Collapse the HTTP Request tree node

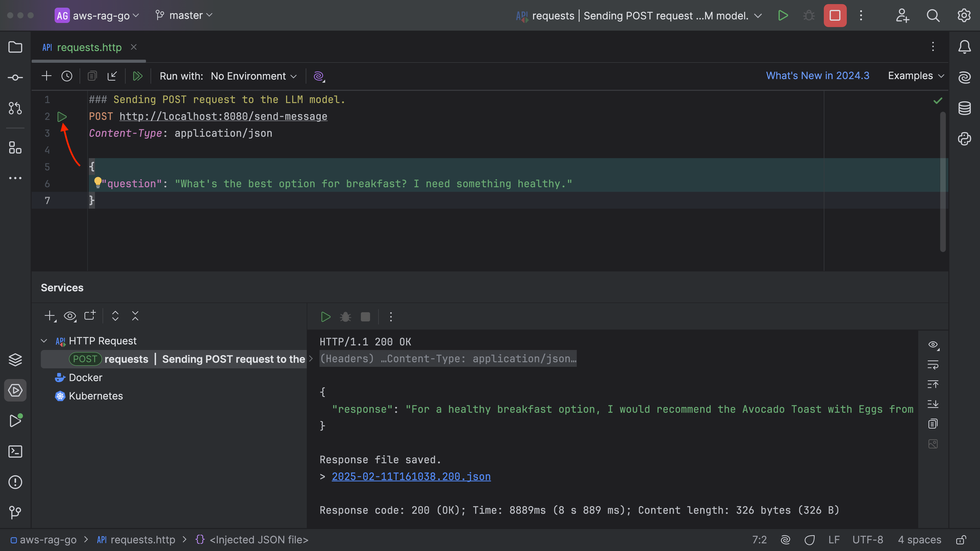click(x=44, y=341)
